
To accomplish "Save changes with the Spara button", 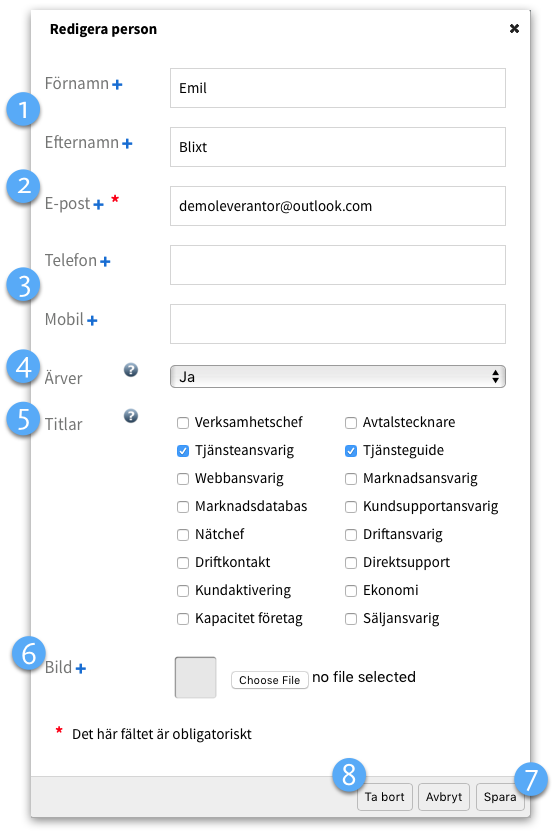I will tap(500, 797).
